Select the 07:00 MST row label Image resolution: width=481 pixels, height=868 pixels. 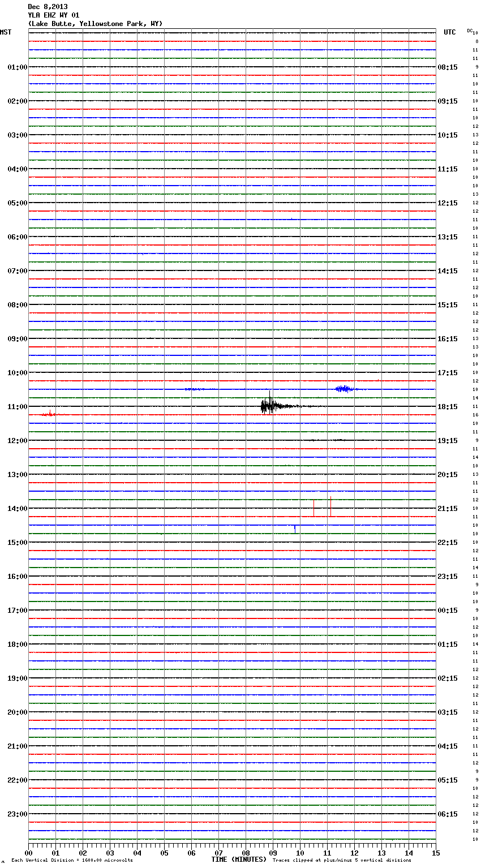pyautogui.click(x=17, y=271)
